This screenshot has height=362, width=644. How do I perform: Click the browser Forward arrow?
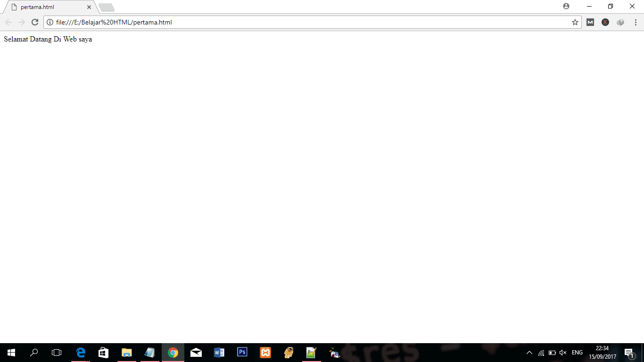(x=21, y=22)
